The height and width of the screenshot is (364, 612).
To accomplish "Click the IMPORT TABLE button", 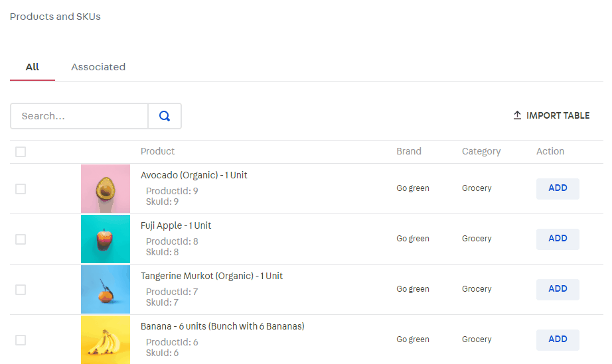I will [x=551, y=115].
